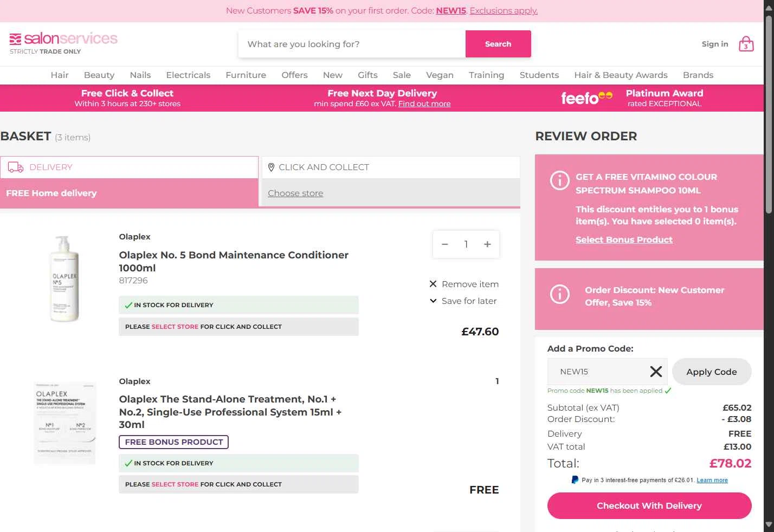This screenshot has height=532, width=774.
Task: Click the Choose store link
Action: pos(295,193)
